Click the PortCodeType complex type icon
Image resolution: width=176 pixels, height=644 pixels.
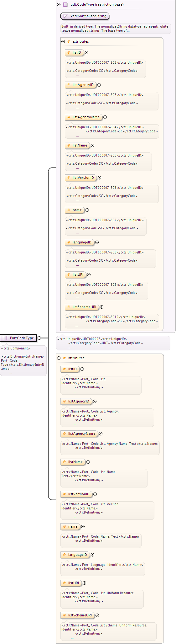[5, 338]
